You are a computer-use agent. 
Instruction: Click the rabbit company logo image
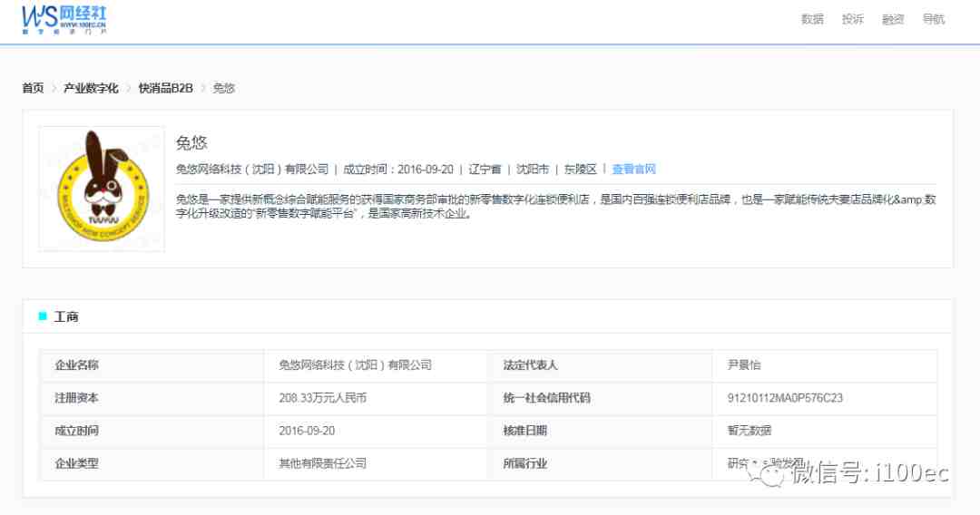point(102,189)
